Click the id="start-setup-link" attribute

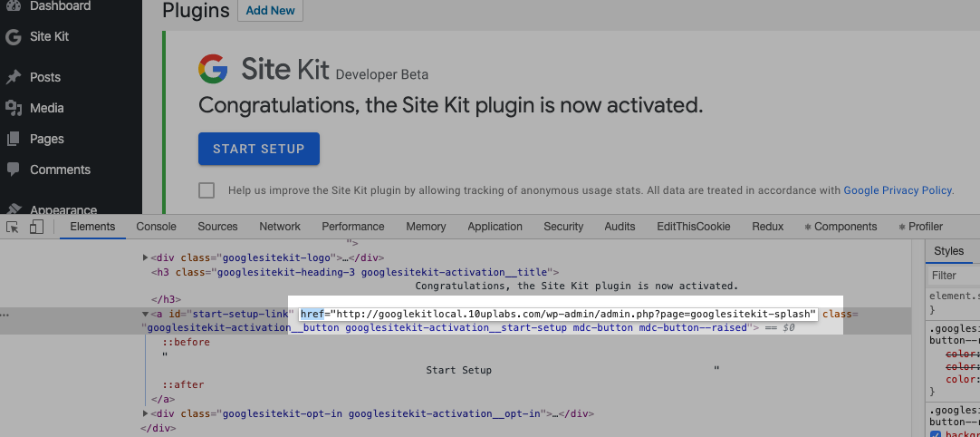pos(231,314)
